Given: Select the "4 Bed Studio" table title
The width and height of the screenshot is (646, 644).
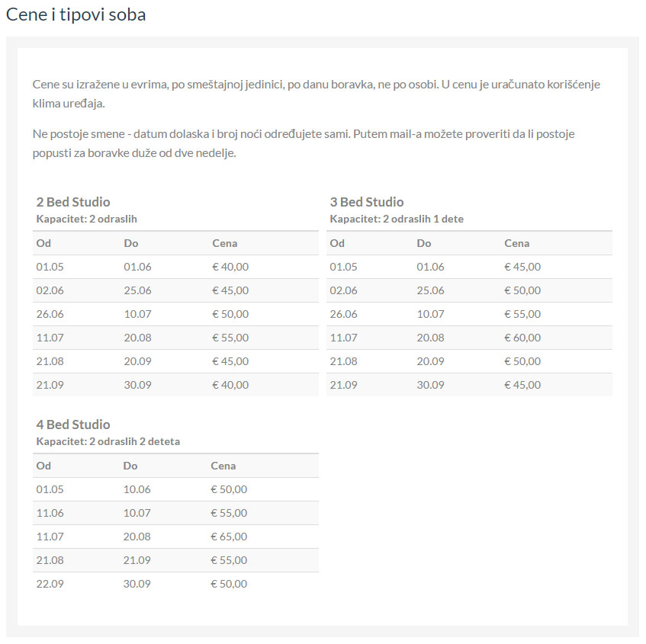Looking at the screenshot, I should tap(73, 425).
